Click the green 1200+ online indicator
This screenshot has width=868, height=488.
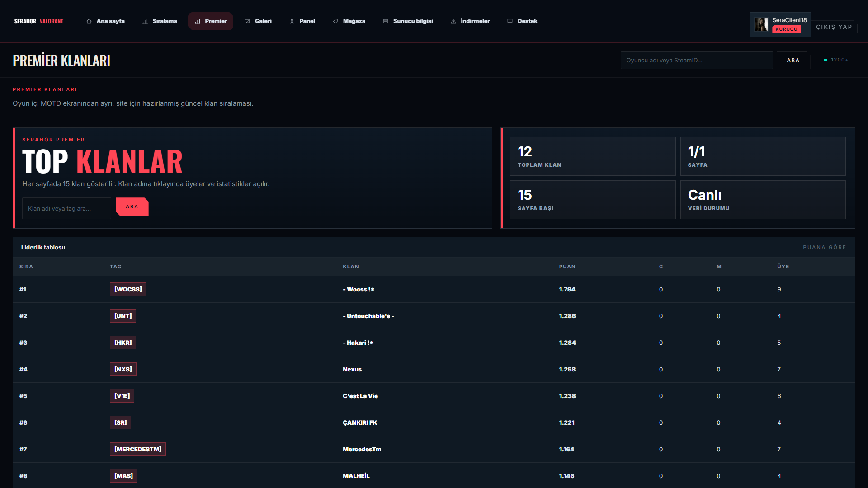click(x=836, y=60)
